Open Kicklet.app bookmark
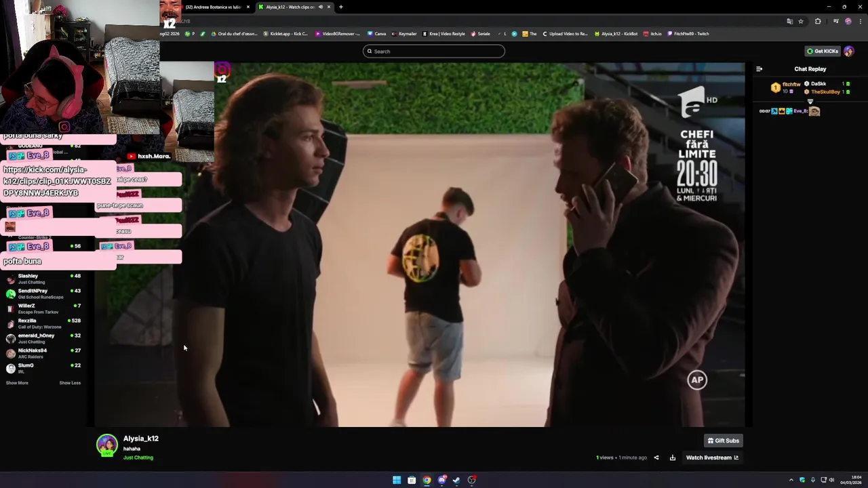This screenshot has width=868, height=488. pyautogui.click(x=285, y=34)
